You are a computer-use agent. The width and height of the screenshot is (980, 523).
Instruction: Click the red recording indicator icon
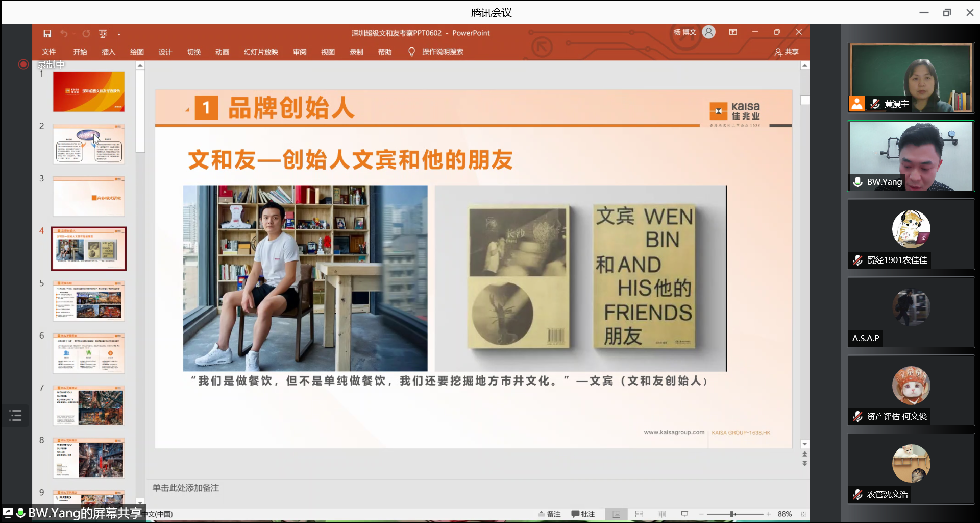23,64
